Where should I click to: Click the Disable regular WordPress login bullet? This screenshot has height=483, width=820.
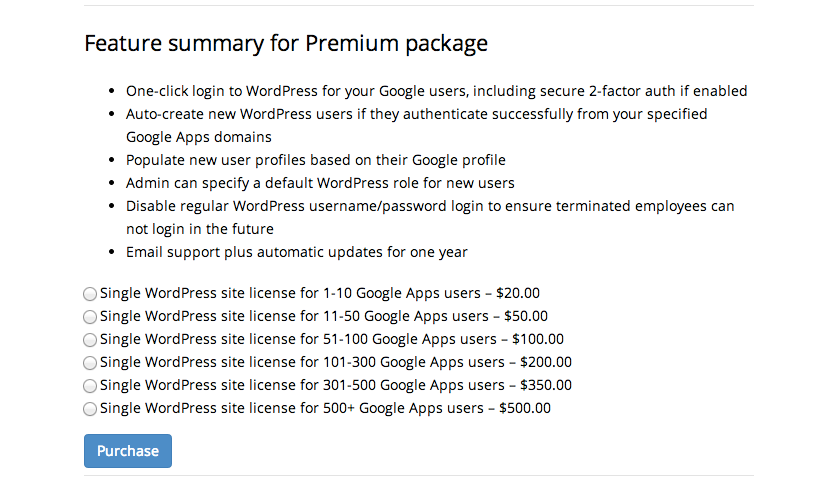(x=430, y=217)
